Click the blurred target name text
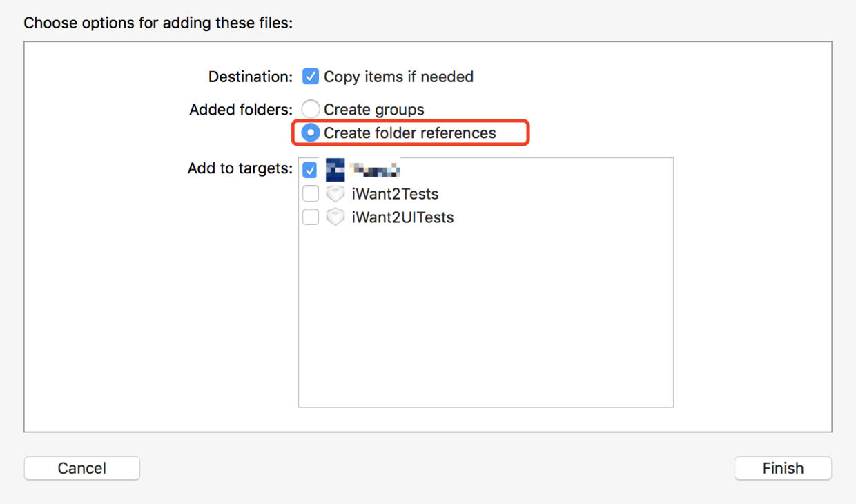 [375, 169]
